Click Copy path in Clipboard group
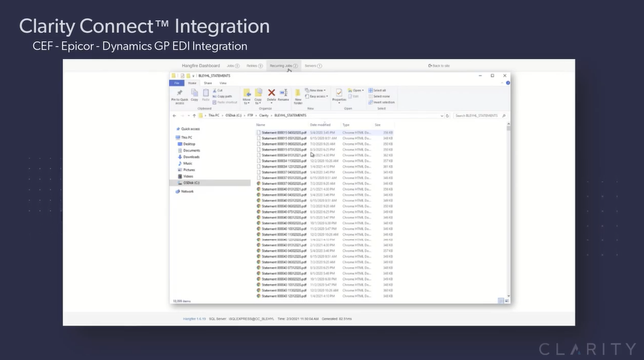 tap(222, 96)
